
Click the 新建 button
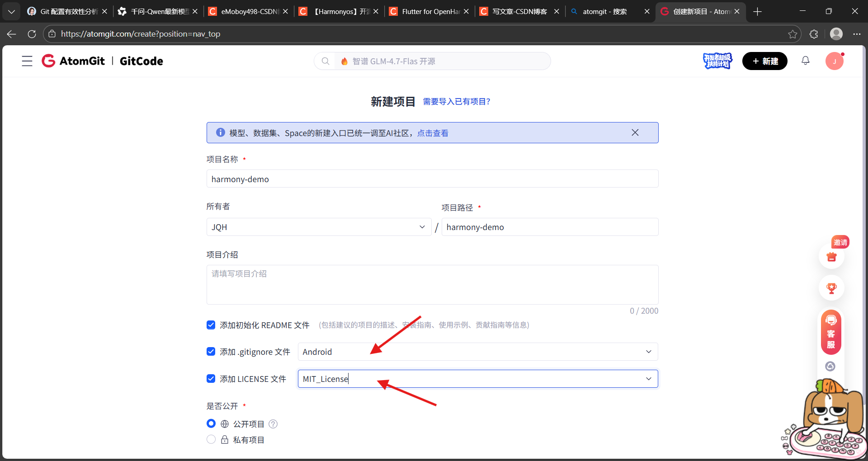click(764, 61)
